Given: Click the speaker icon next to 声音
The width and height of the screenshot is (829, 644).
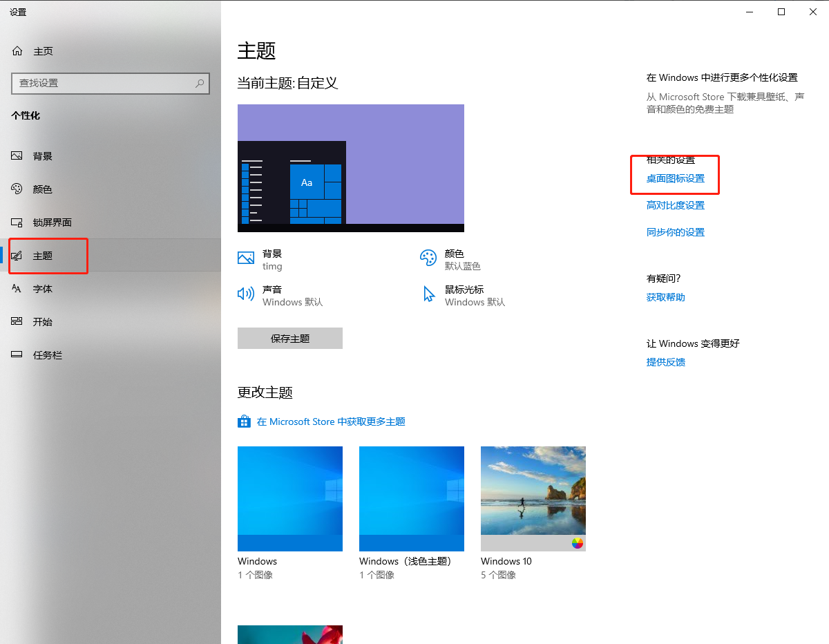Looking at the screenshot, I should [245, 294].
